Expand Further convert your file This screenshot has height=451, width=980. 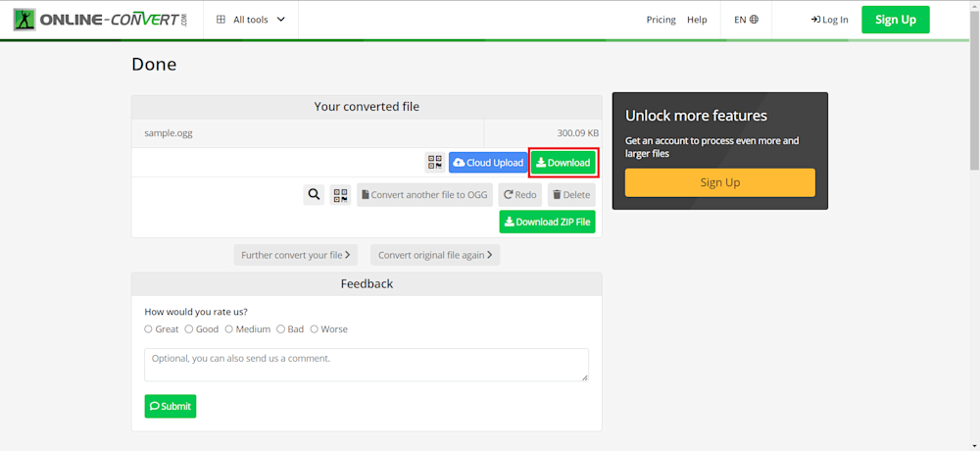pyautogui.click(x=296, y=255)
